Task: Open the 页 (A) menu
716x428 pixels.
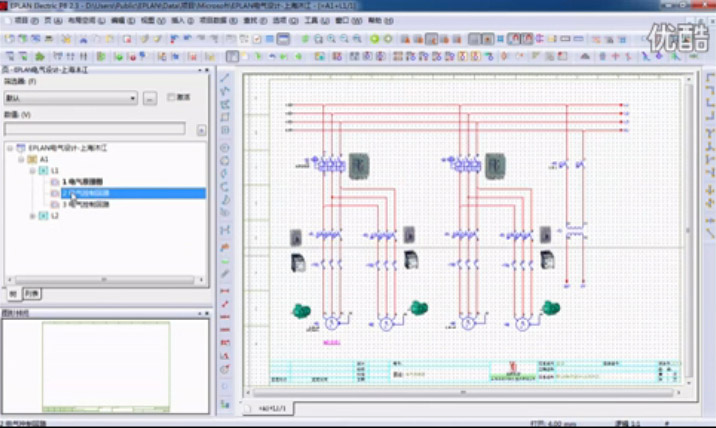Action: pyautogui.click(x=53, y=21)
